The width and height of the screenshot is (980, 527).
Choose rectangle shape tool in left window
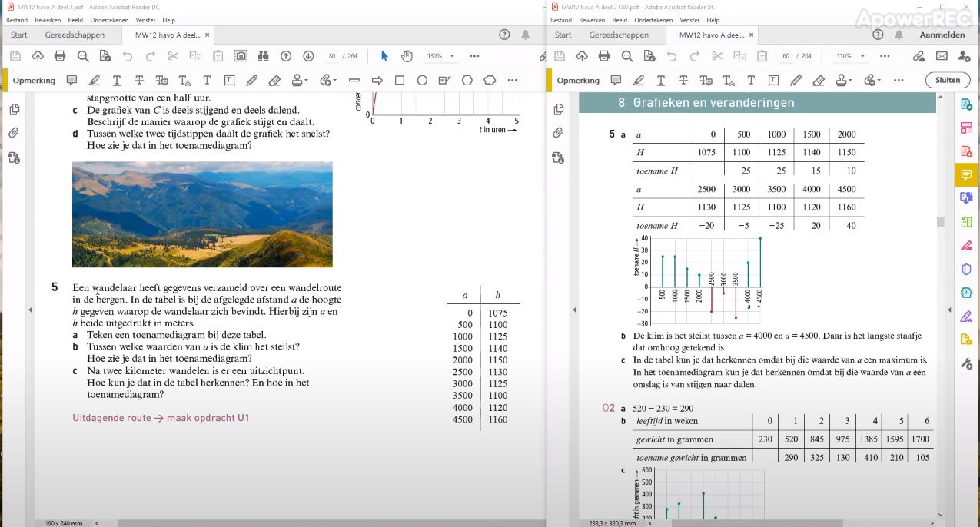click(400, 80)
